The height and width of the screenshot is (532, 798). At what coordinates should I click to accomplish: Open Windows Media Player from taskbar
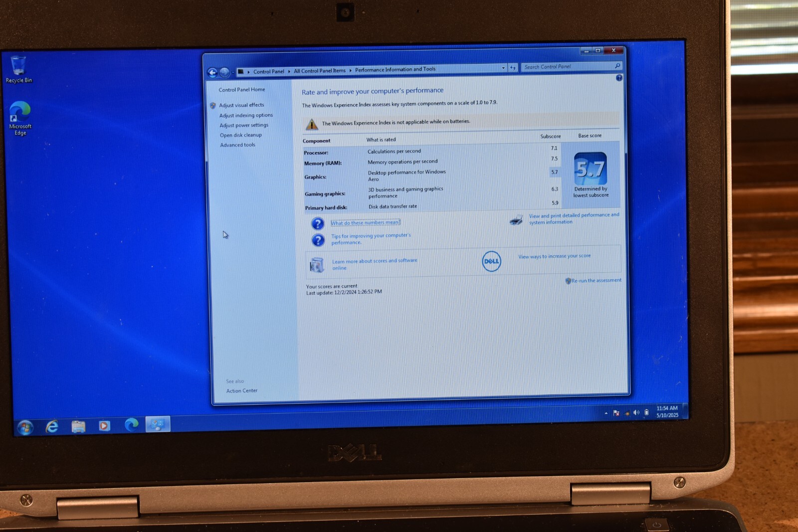click(x=104, y=426)
